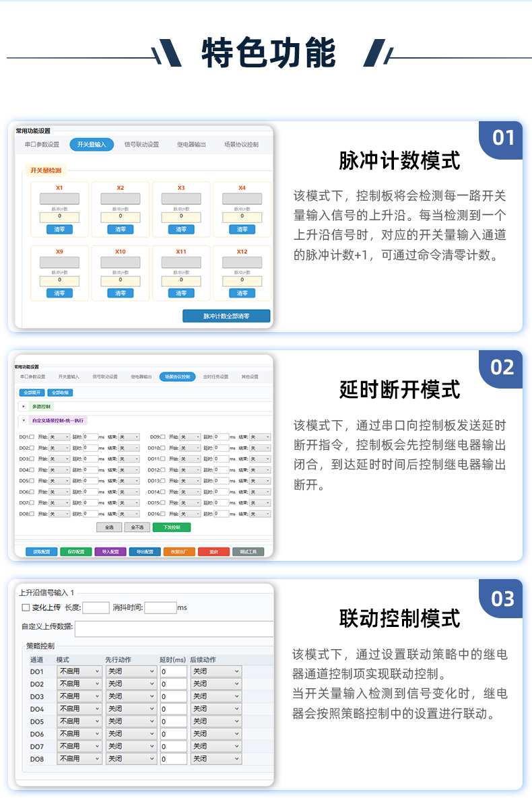Click 清零 under input X2
The height and width of the screenshot is (798, 532).
click(120, 230)
